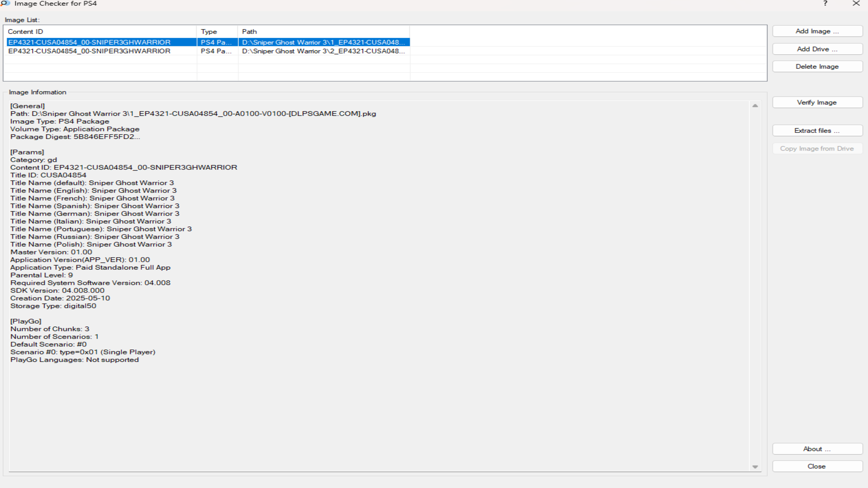Click the help question mark button

coord(825,4)
